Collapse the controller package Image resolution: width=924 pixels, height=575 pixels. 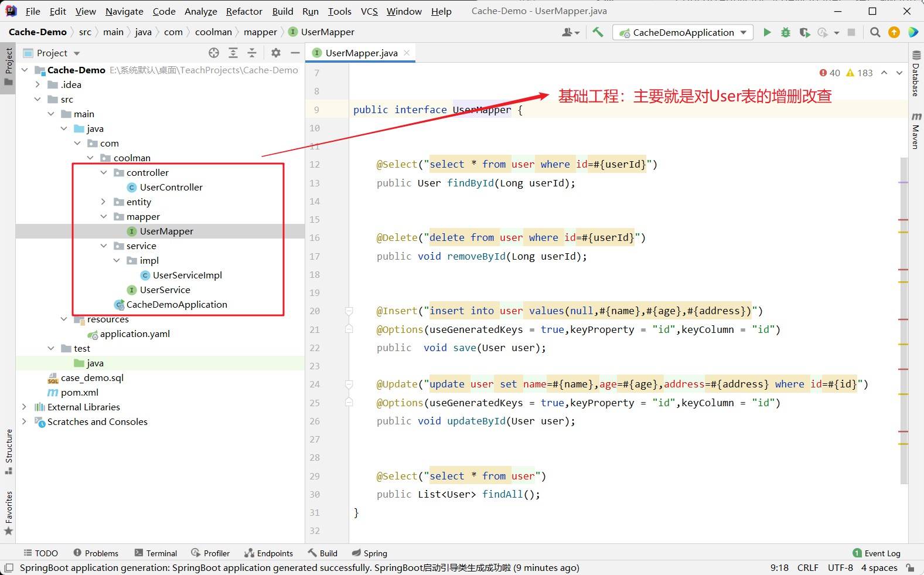pyautogui.click(x=104, y=172)
